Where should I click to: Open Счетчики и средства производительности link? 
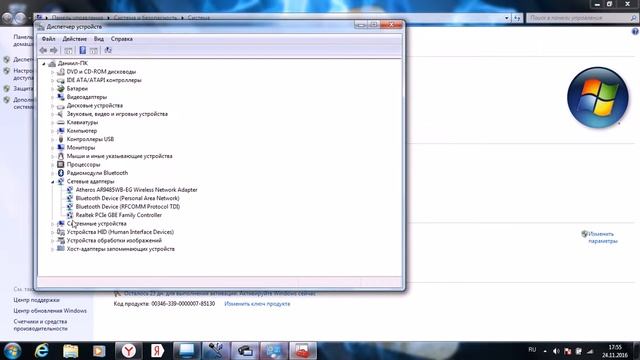(x=40, y=325)
